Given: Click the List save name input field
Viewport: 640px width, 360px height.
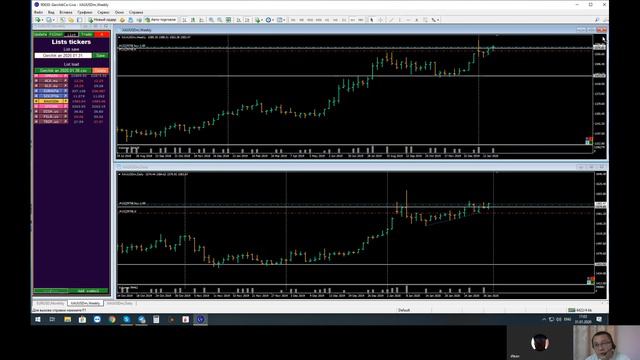Looking at the screenshot, I should coord(63,56).
